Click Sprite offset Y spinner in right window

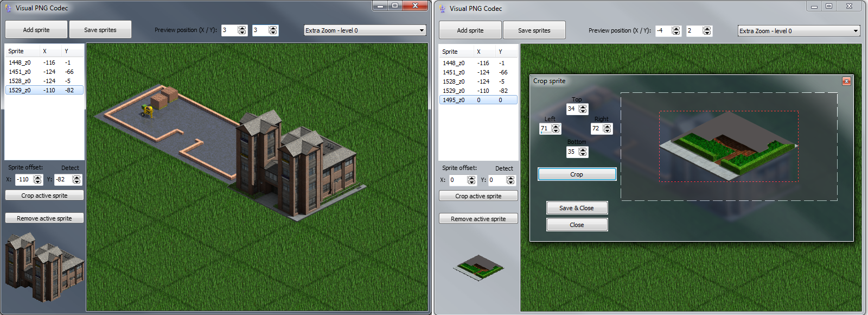511,180
